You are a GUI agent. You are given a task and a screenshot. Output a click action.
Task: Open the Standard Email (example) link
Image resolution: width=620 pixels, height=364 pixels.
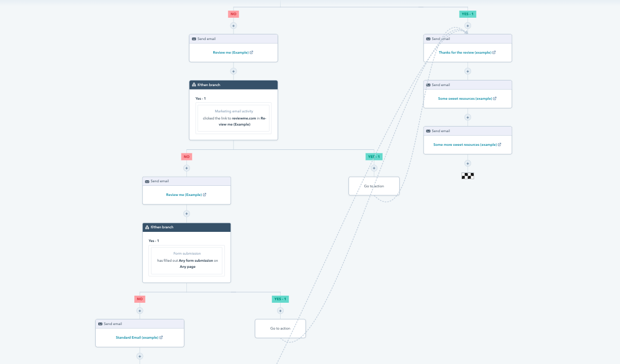137,337
